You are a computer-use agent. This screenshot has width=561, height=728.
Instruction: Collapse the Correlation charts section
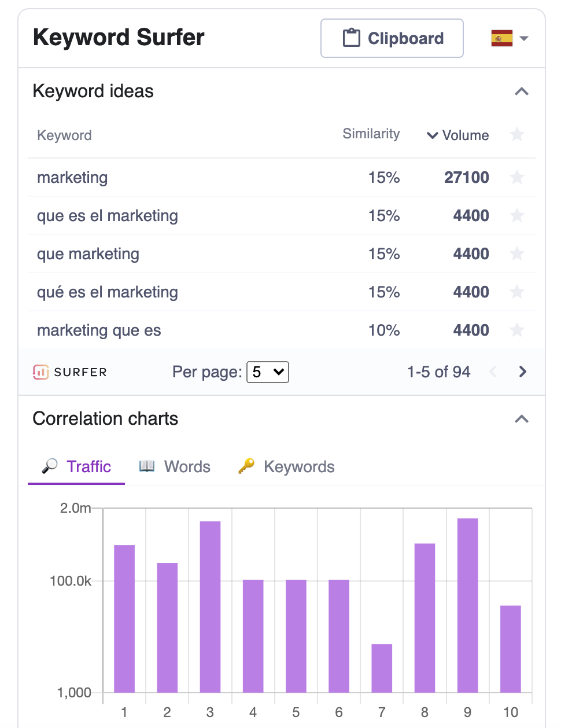(x=522, y=419)
